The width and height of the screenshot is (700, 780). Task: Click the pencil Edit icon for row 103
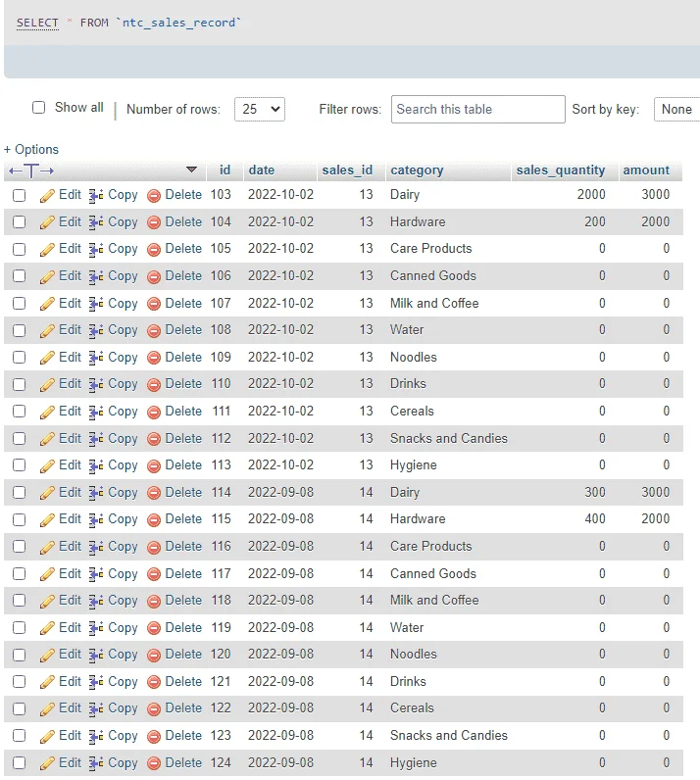pyautogui.click(x=47, y=196)
